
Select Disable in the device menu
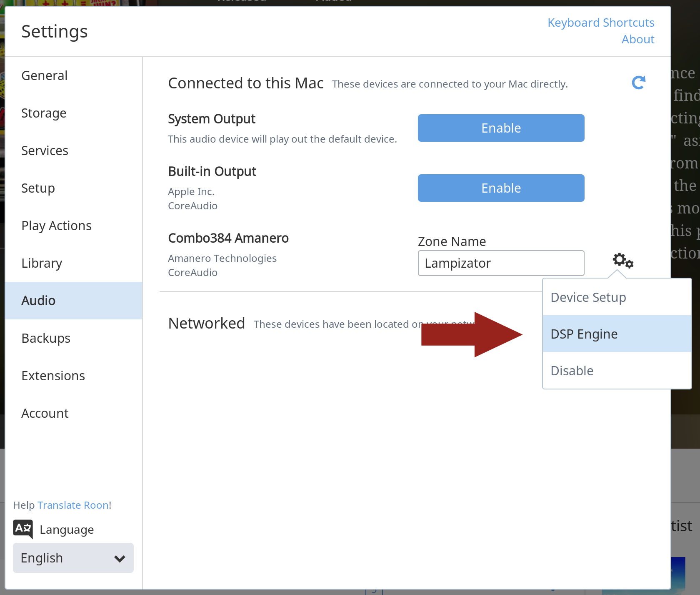tap(617, 371)
